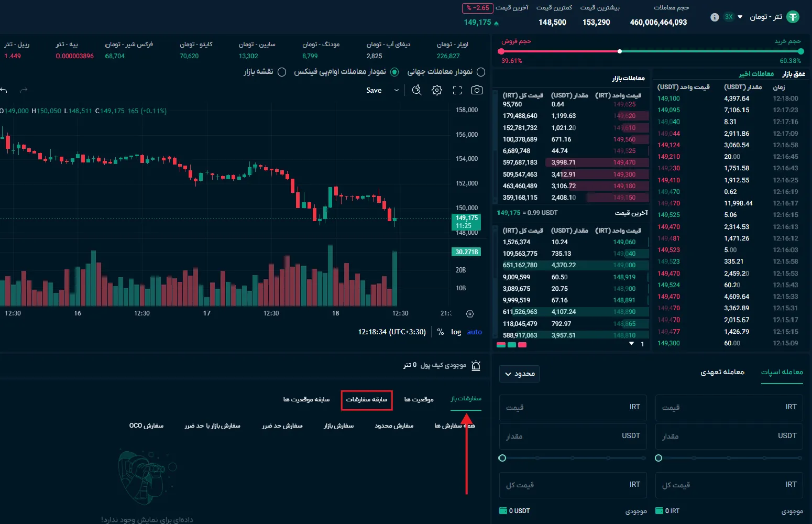Enter fullscreen mode on the chart
812x524 pixels.
(x=457, y=90)
